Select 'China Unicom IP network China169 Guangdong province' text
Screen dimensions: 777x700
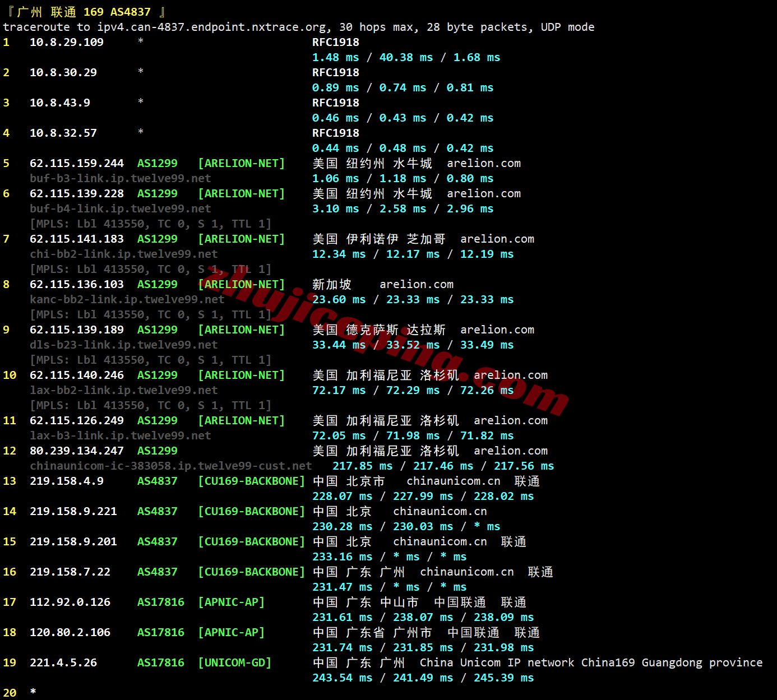point(591,662)
